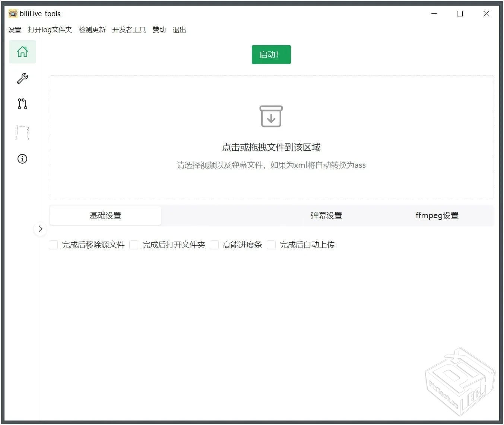Screen dimensions: 504x425
Task: Open 开发者工具 from the menu bar
Action: [x=129, y=29]
